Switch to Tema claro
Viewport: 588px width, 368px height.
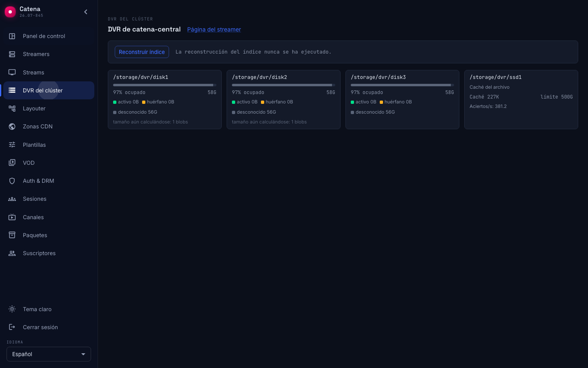pyautogui.click(x=49, y=309)
